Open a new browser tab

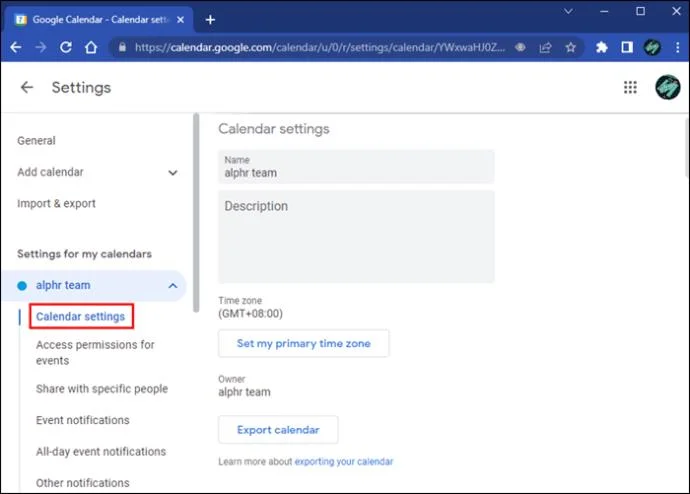[210, 20]
